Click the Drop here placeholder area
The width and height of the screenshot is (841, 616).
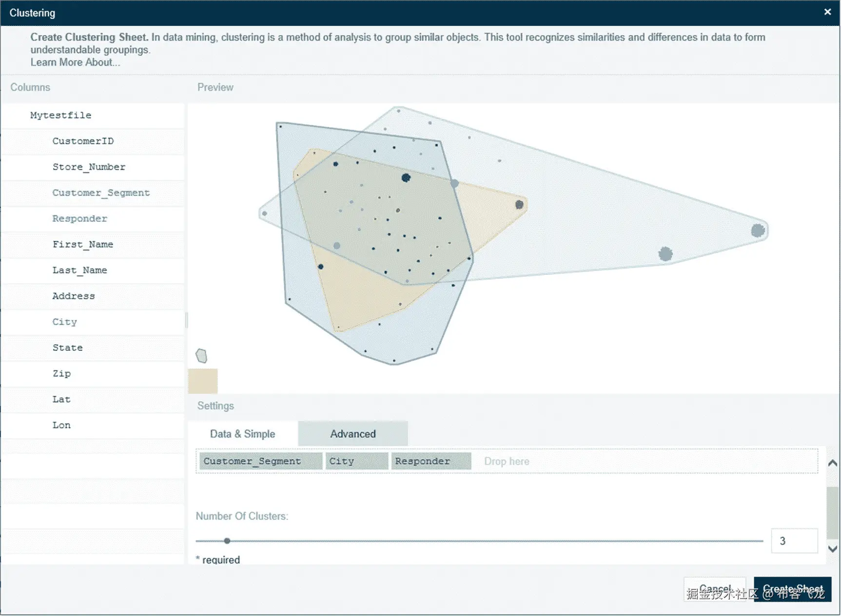click(507, 461)
